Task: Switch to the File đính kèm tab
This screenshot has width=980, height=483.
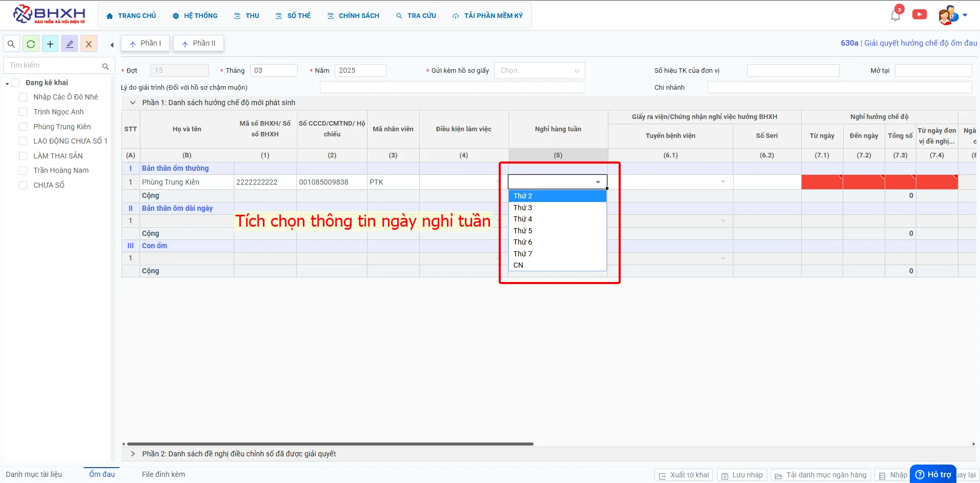Action: click(x=164, y=474)
